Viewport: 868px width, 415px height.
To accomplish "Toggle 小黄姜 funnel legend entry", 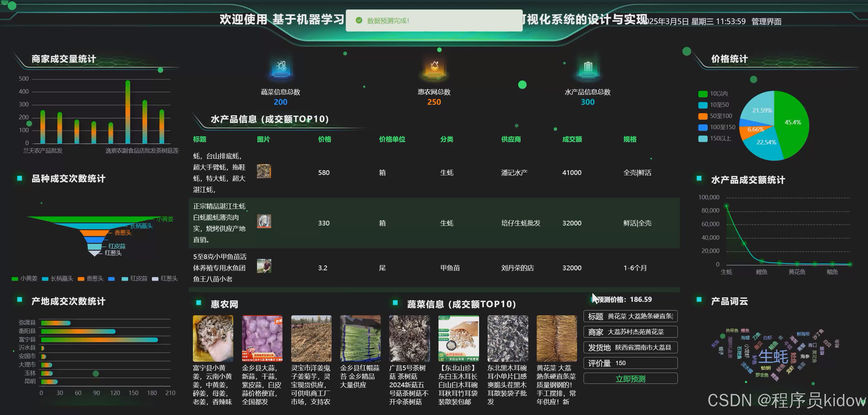I will point(24,279).
